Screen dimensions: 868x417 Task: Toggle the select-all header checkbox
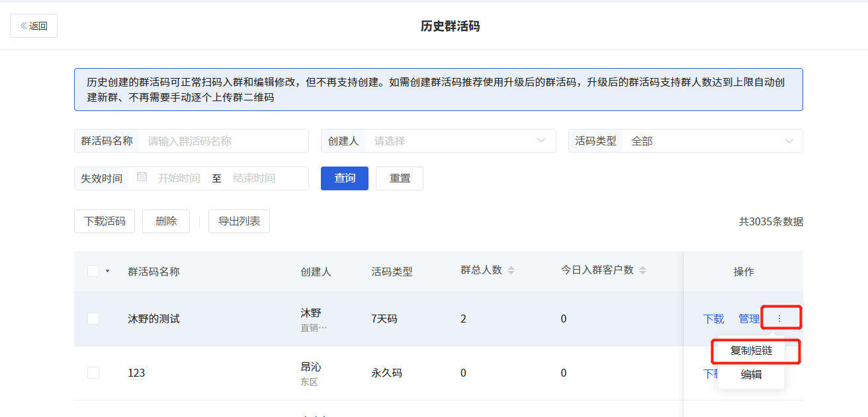(x=93, y=271)
